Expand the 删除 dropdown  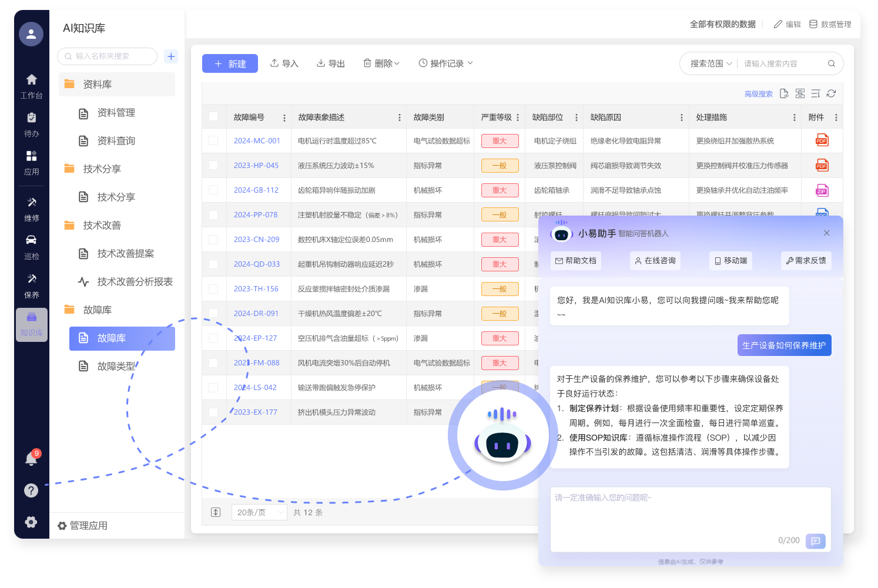pyautogui.click(x=381, y=63)
